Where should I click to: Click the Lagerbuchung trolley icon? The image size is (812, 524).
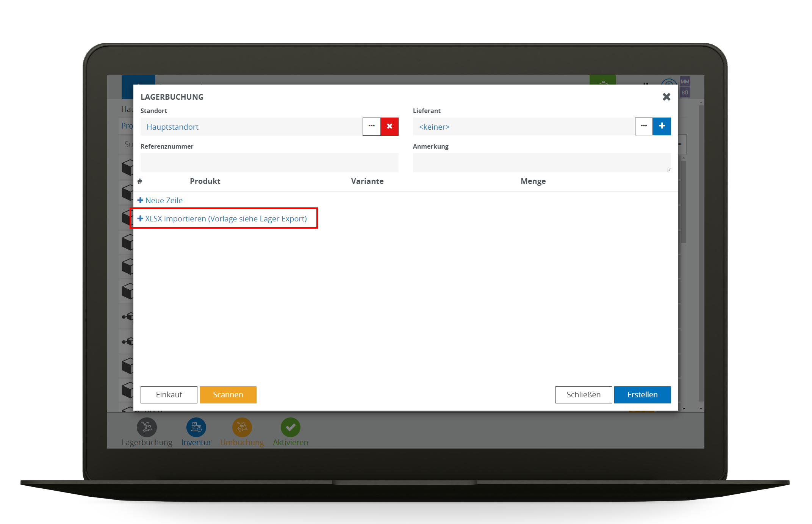[x=147, y=427]
